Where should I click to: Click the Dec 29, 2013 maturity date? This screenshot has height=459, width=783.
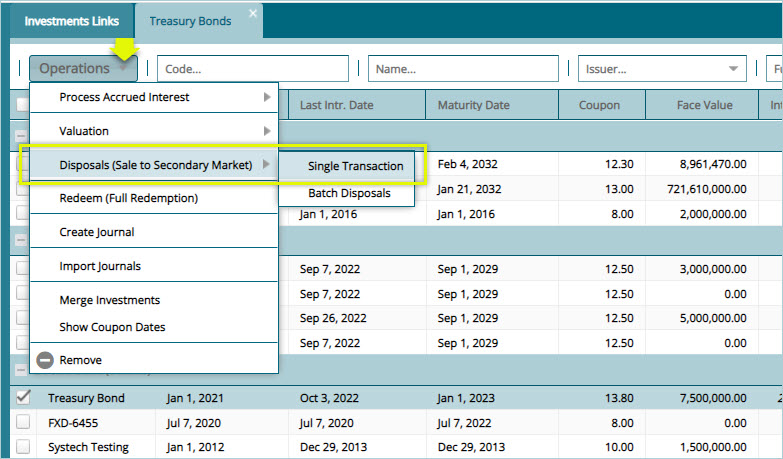pyautogui.click(x=471, y=447)
